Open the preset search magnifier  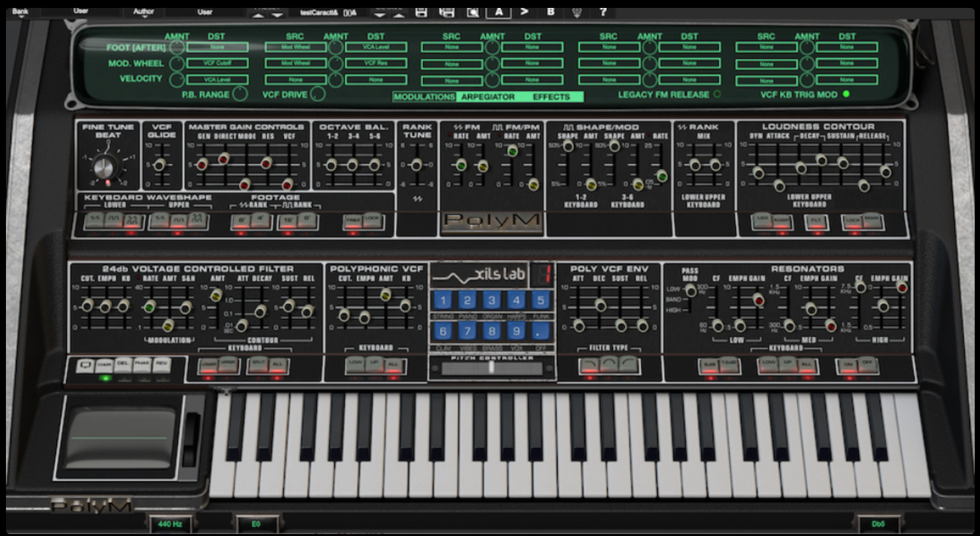tap(473, 11)
